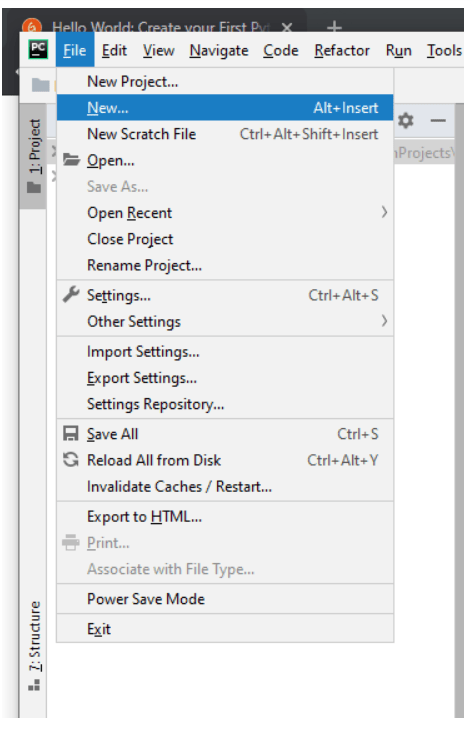Click the Save All floppy disk icon
The image size is (472, 733).
(71, 433)
